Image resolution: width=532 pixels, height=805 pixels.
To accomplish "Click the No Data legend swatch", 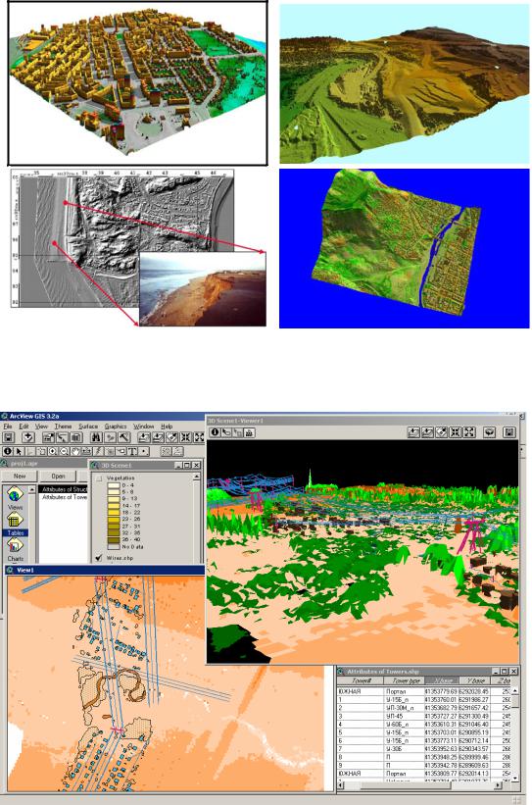I will pyautogui.click(x=114, y=547).
